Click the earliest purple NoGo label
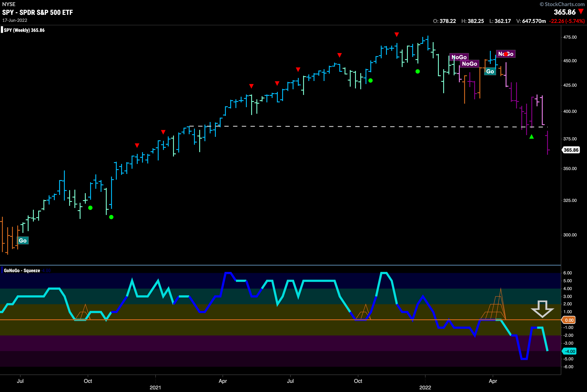Screen dimensions: 587x392 pyautogui.click(x=459, y=57)
